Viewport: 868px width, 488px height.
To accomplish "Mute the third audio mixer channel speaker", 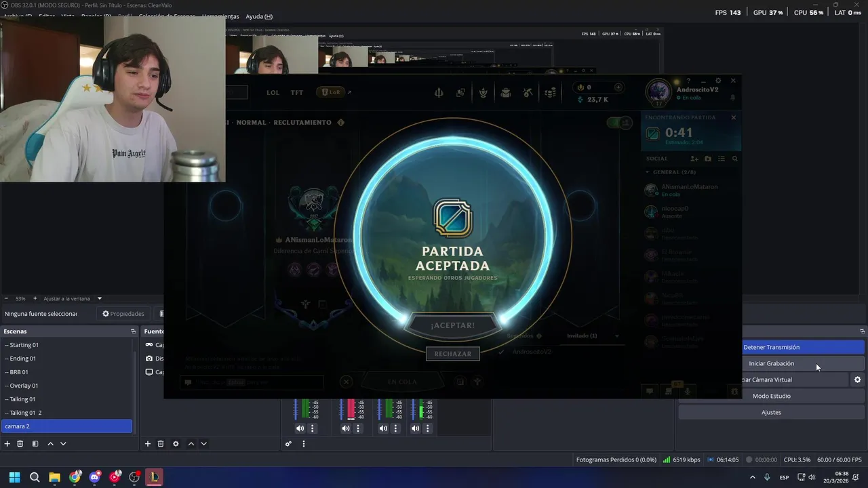I will coord(383,428).
